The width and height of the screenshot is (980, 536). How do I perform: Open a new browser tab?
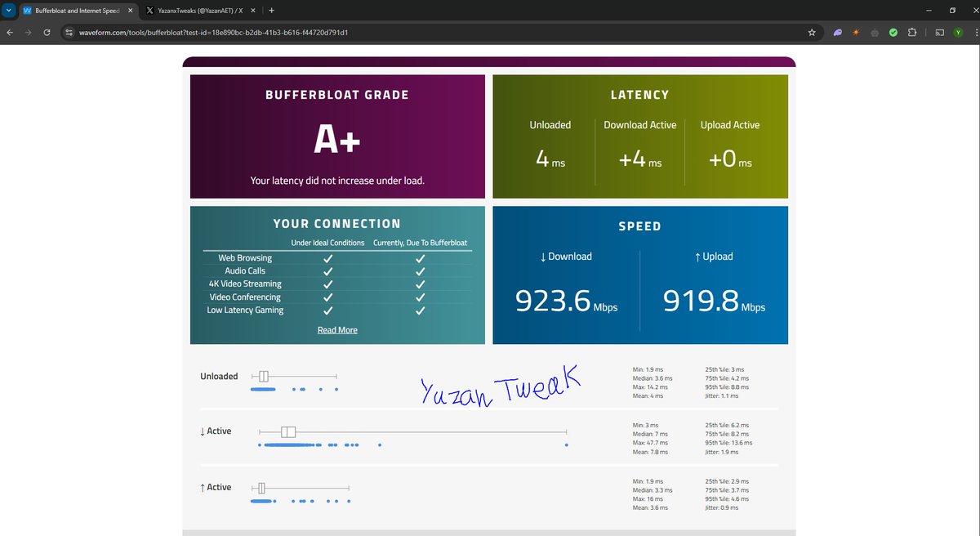pyautogui.click(x=271, y=11)
